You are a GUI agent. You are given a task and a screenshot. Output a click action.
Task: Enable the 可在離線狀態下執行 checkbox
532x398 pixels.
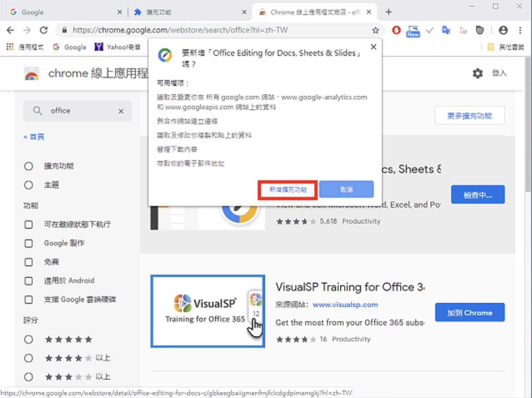28,224
